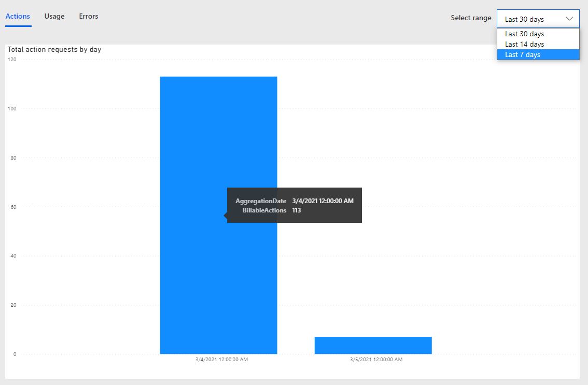Open the Errors tab
The width and height of the screenshot is (588, 385).
[x=88, y=16]
